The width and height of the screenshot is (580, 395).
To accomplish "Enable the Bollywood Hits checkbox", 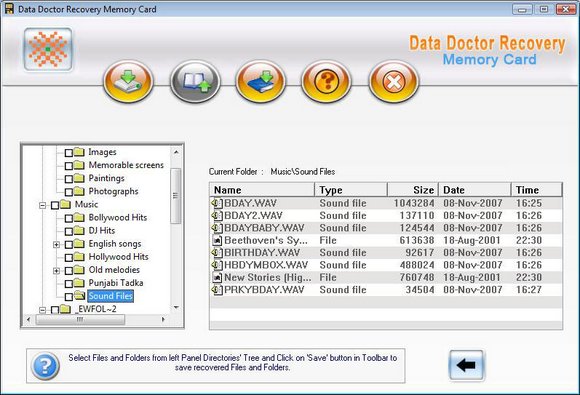I will [x=69, y=218].
